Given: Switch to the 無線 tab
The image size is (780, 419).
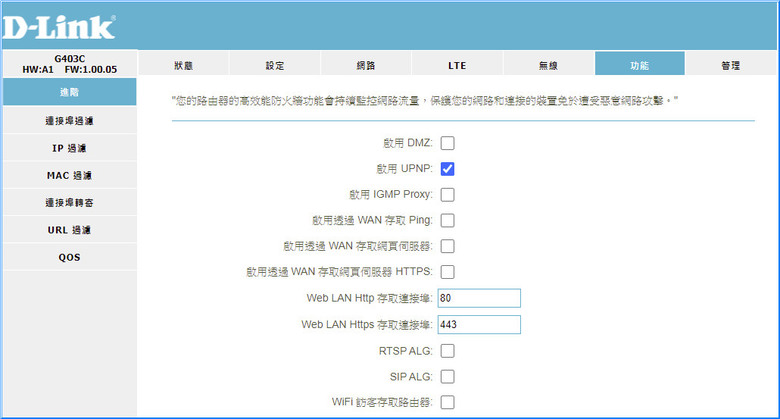Looking at the screenshot, I should (x=548, y=64).
